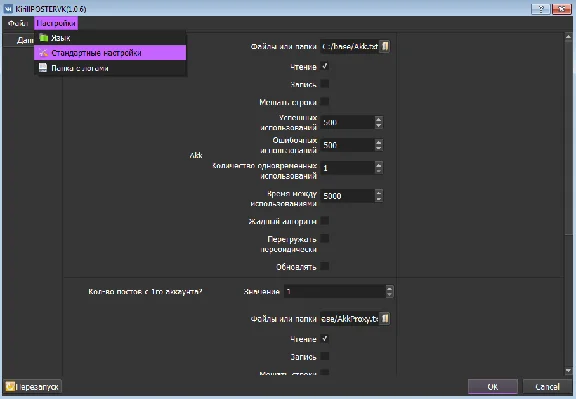The height and width of the screenshot is (399, 576).
Task: Click the folder icon beside Папка с логами
Action: tap(43, 68)
